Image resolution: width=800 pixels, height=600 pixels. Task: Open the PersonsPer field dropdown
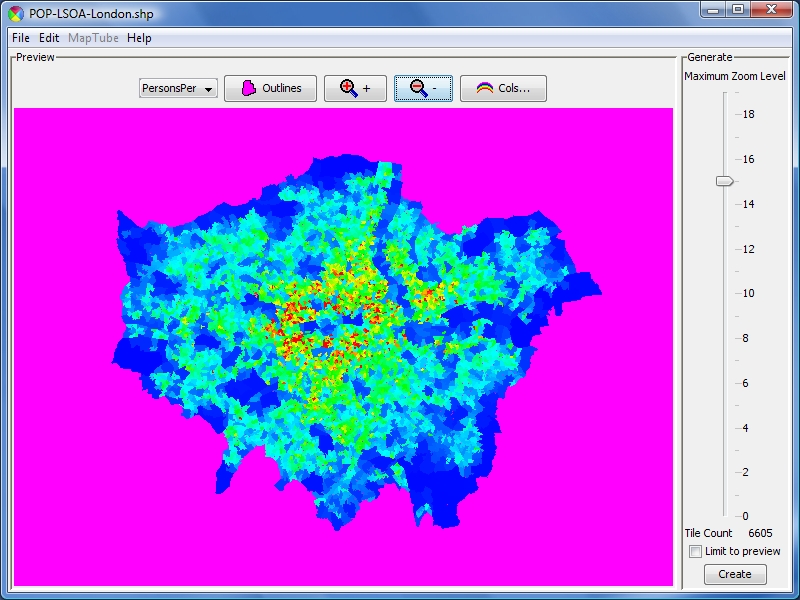tap(178, 88)
